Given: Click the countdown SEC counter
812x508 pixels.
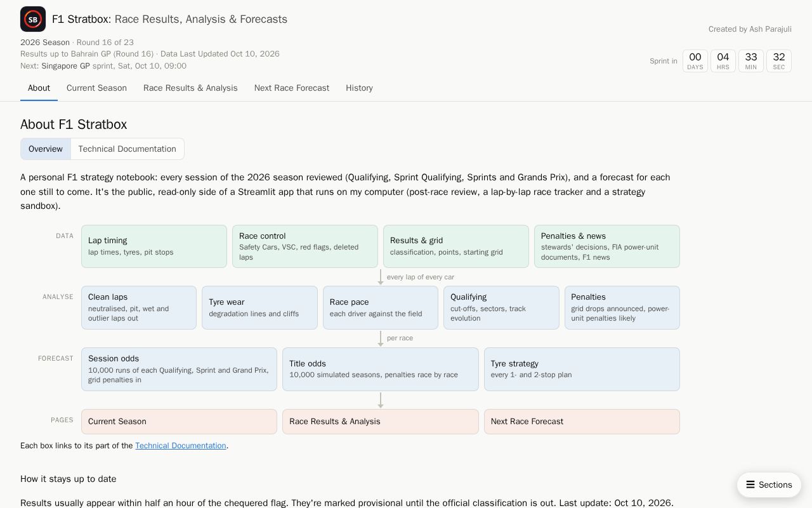Looking at the screenshot, I should [x=779, y=61].
